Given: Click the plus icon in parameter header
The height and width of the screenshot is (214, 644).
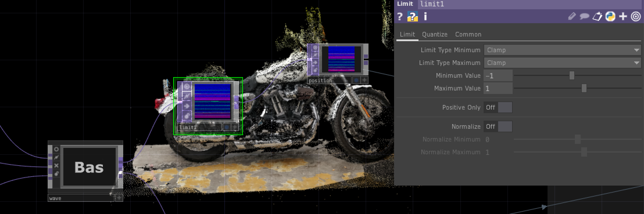Looking at the screenshot, I should click(x=623, y=17).
